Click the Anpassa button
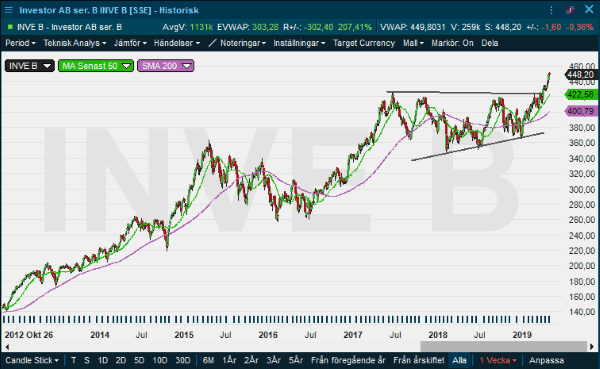The image size is (600, 369). click(546, 360)
